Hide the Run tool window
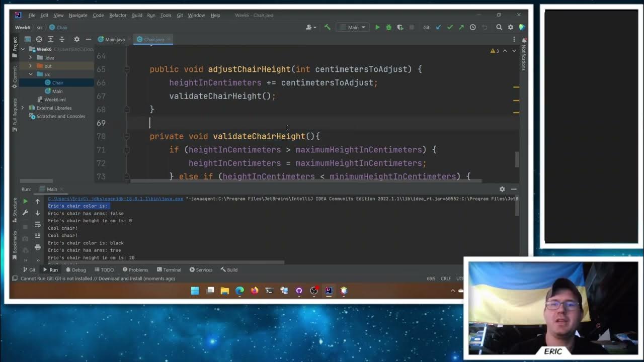 (514, 189)
